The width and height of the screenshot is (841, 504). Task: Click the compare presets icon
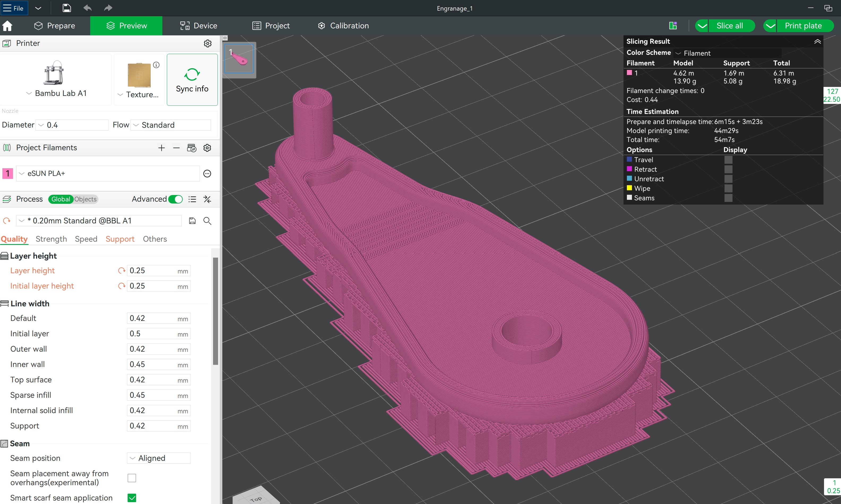tap(207, 199)
